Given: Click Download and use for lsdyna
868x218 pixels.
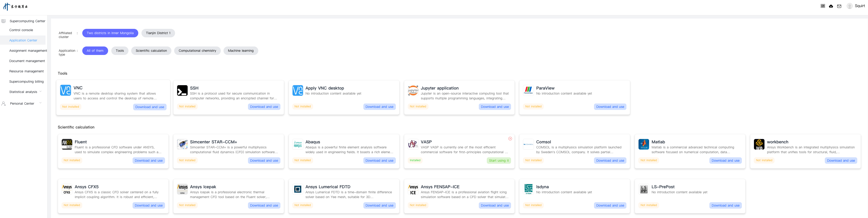Looking at the screenshot, I should click(x=610, y=205).
